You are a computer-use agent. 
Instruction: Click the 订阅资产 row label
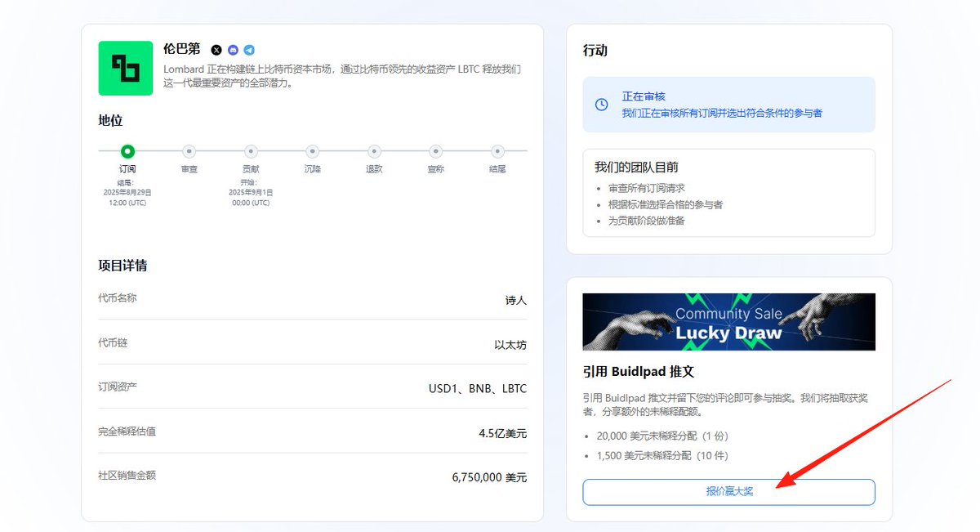coord(118,387)
